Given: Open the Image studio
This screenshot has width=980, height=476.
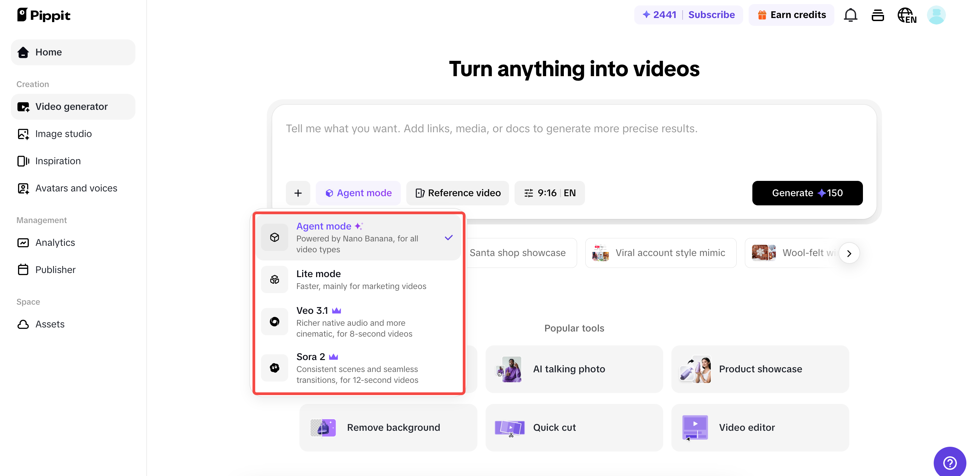Looking at the screenshot, I should point(64,134).
